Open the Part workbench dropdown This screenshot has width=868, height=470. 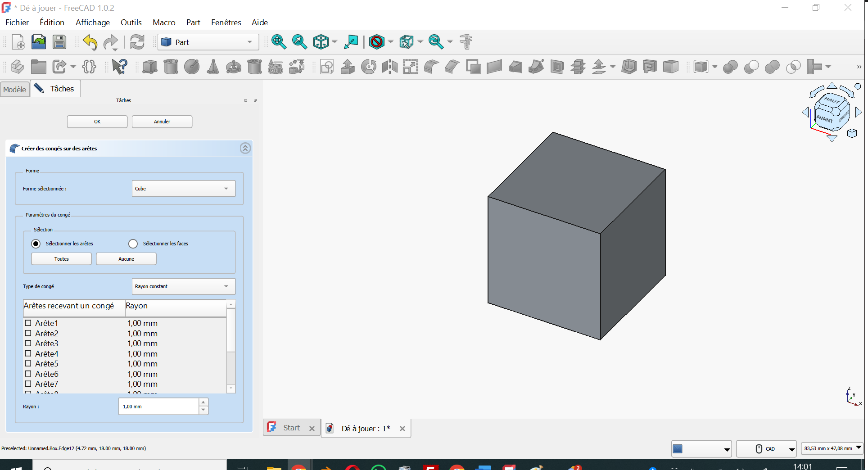tap(208, 42)
